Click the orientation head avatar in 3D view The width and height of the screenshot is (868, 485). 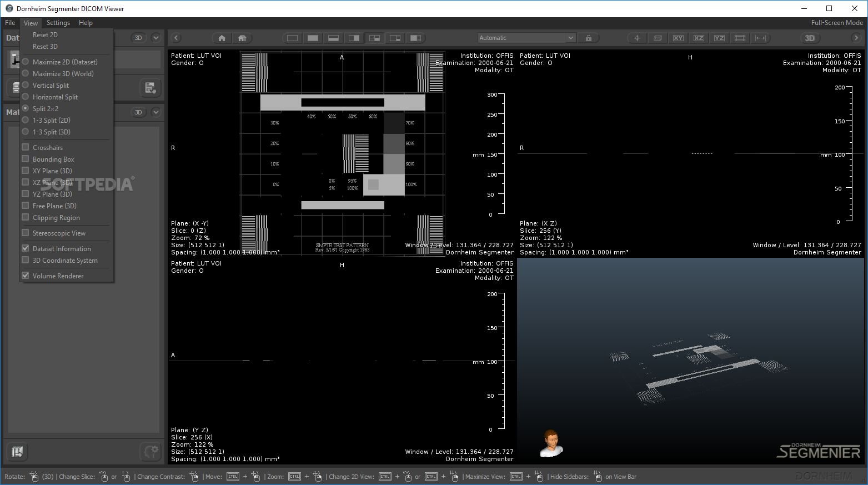(x=551, y=443)
